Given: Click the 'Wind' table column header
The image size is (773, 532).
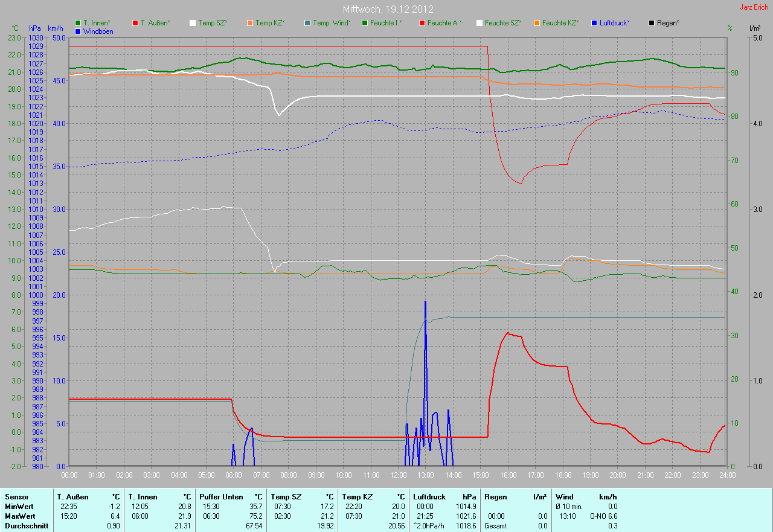Looking at the screenshot, I should pos(564,497).
